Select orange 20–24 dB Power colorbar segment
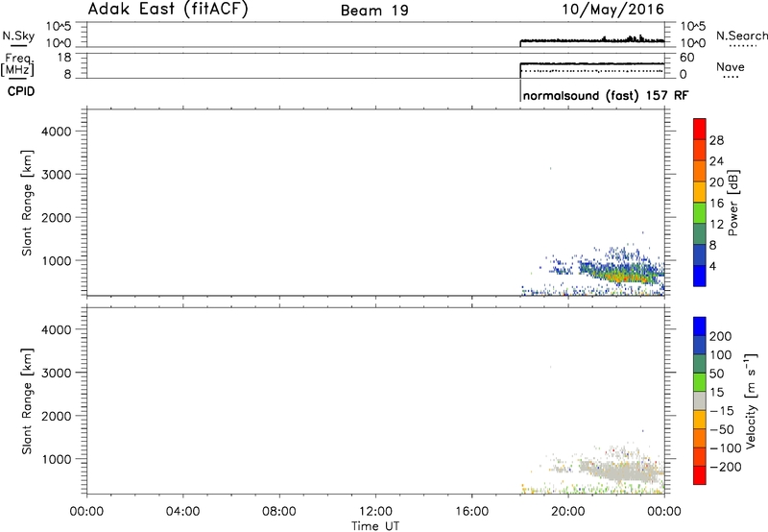The image size is (768, 532). coord(700,171)
